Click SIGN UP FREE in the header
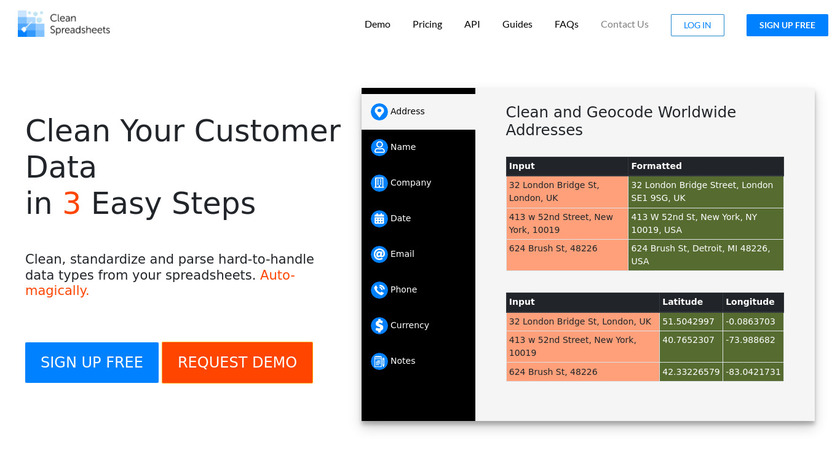This screenshot has height=472, width=840. (x=787, y=25)
